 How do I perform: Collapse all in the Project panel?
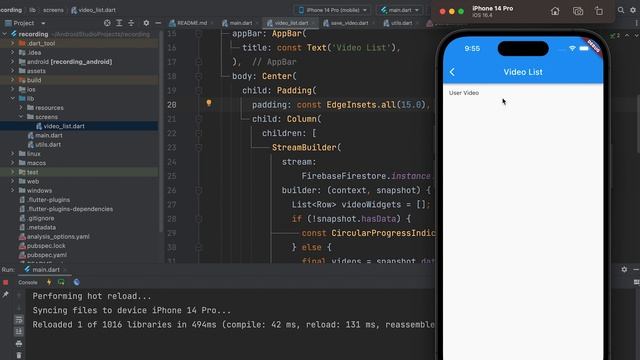click(131, 23)
